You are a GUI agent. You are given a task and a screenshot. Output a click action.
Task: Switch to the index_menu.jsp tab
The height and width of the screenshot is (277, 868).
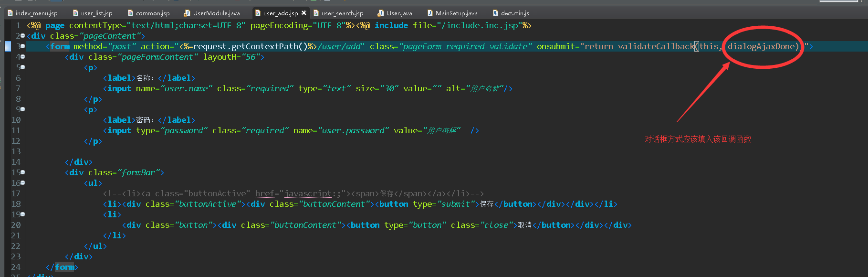36,13
